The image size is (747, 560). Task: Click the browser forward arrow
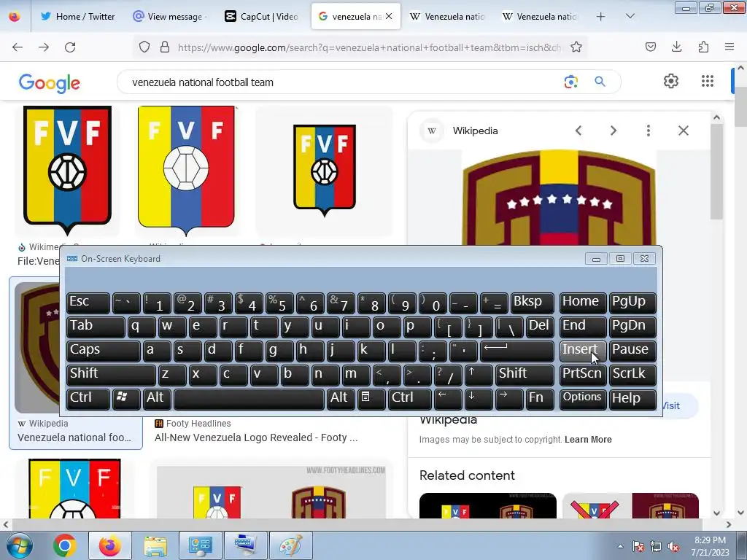(44, 47)
